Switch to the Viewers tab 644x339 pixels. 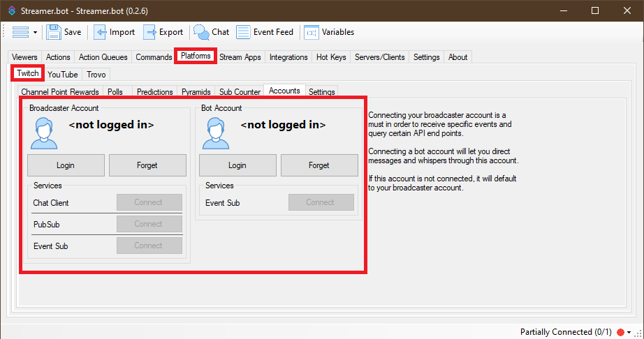click(x=24, y=57)
